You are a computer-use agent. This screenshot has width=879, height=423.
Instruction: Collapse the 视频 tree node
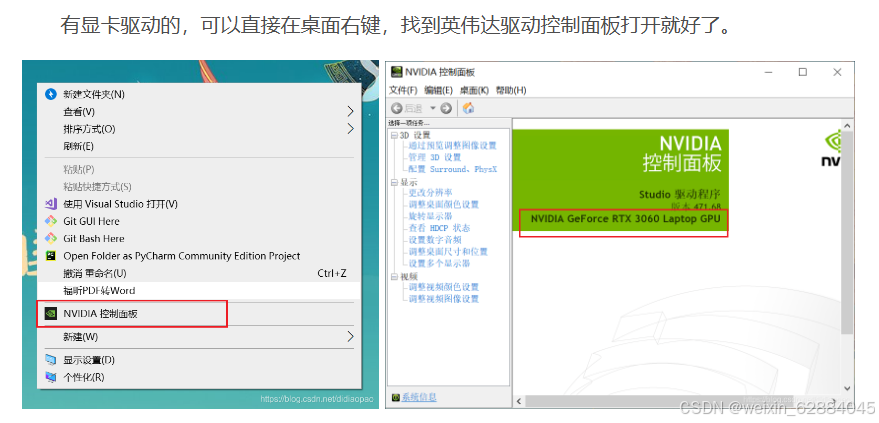click(x=394, y=277)
